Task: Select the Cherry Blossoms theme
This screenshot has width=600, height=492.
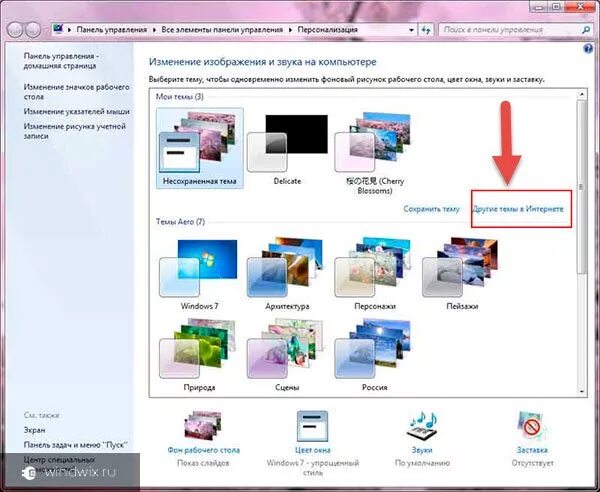Action: pyautogui.click(x=374, y=153)
